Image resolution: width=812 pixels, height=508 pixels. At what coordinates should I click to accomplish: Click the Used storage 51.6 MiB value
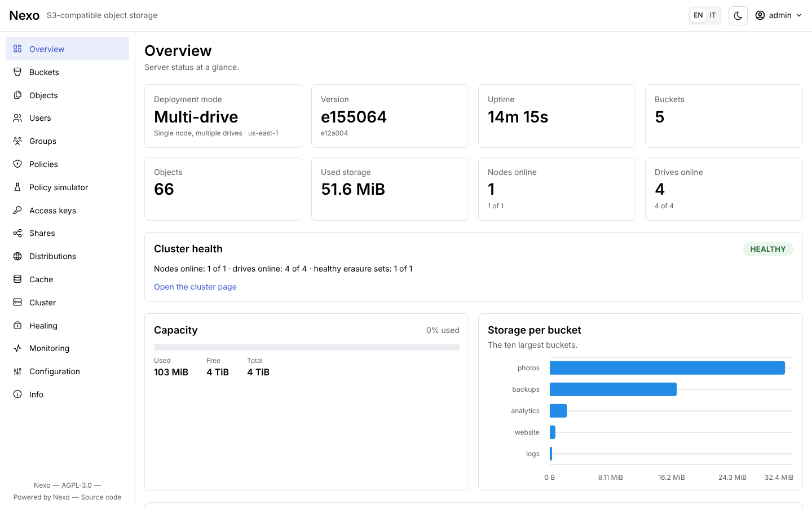point(353,189)
